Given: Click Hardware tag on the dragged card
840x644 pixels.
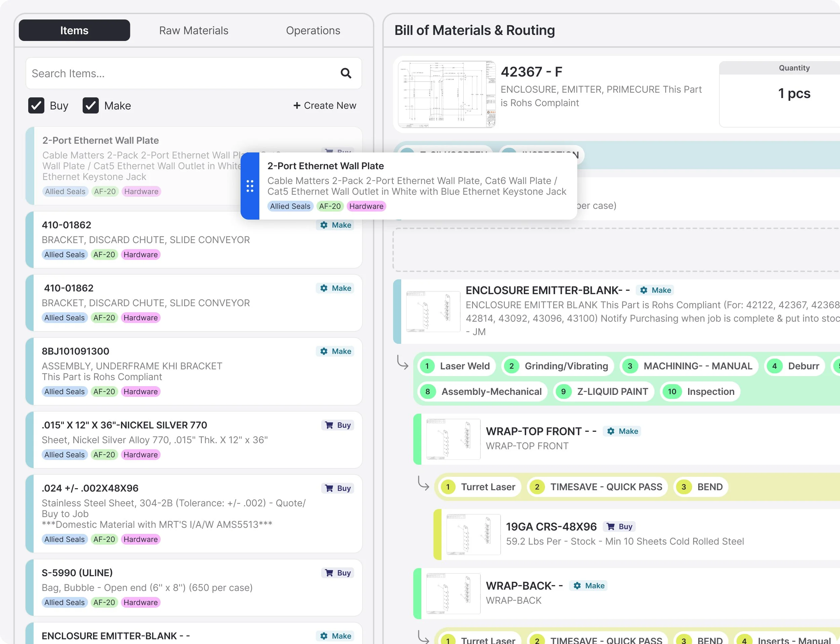Looking at the screenshot, I should click(x=366, y=206).
